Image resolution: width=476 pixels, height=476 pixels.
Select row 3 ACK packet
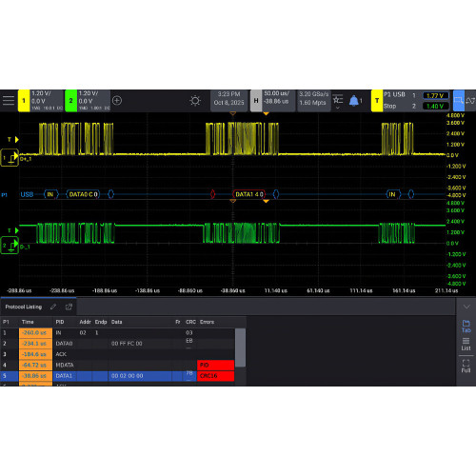(x=118, y=354)
